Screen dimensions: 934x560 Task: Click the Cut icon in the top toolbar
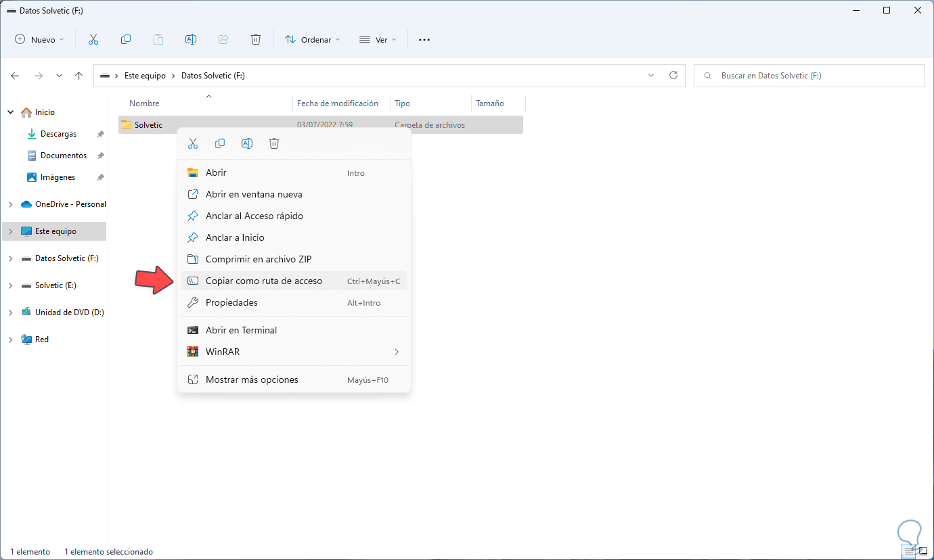[93, 40]
